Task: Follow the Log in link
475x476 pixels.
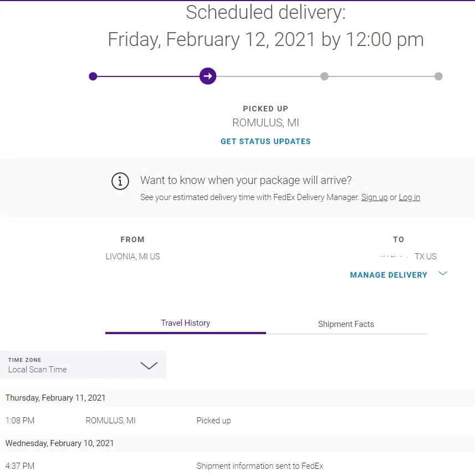Action: tap(409, 197)
